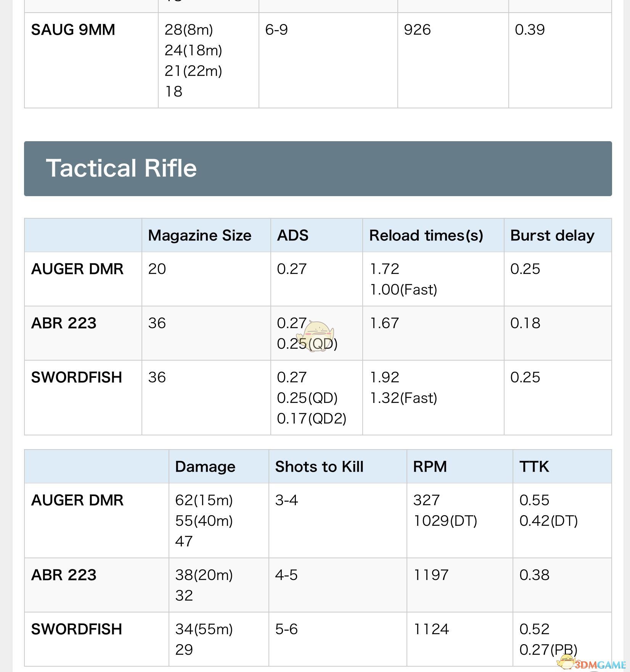Click the Tactical Rifle section header
The width and height of the screenshot is (630, 672).
pos(318,169)
